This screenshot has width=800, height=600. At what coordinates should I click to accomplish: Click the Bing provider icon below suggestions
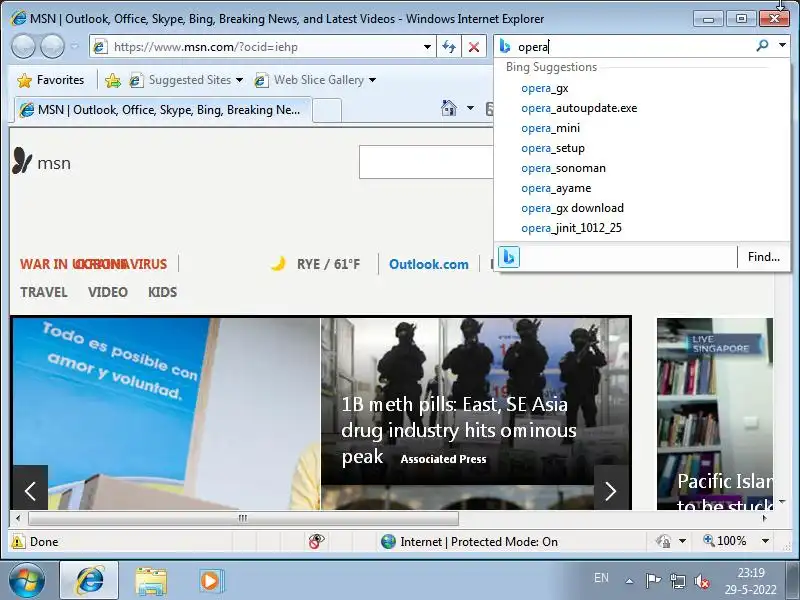tap(509, 257)
